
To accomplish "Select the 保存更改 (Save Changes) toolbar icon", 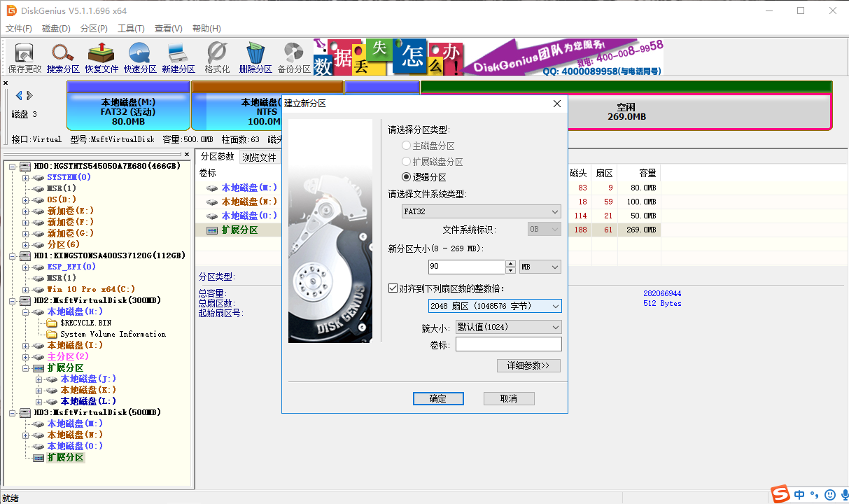I will pos(24,56).
